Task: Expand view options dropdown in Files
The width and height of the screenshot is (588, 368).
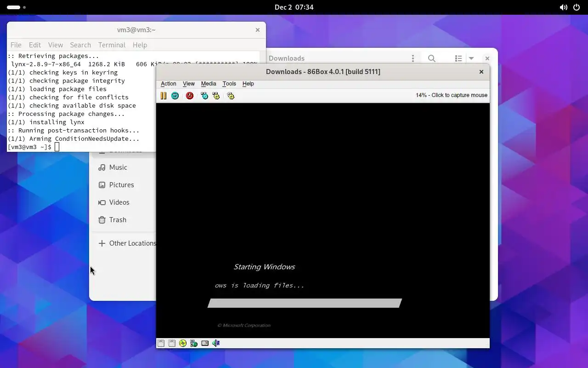Action: pyautogui.click(x=471, y=58)
